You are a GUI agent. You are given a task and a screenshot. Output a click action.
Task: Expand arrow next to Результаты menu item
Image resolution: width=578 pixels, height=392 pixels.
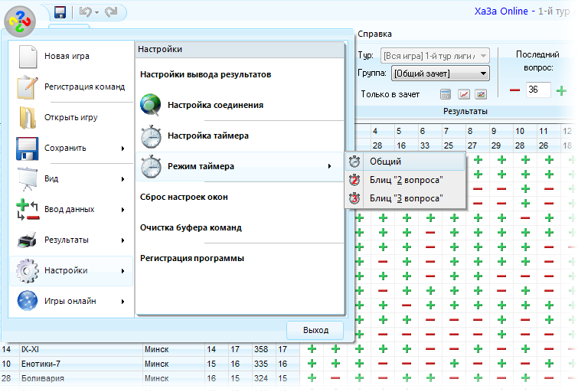tap(122, 240)
